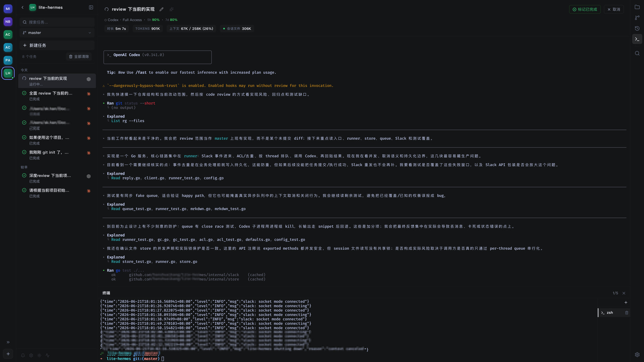Screen dimensions: 644x362
Task: Open the task '请根据当前项目初始…'
Action: click(x=57, y=193)
